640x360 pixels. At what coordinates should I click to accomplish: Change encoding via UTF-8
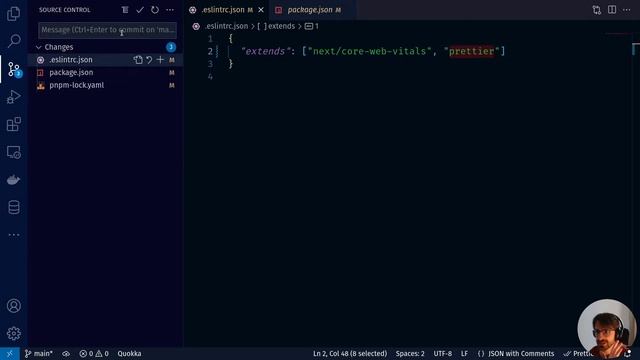coord(442,353)
